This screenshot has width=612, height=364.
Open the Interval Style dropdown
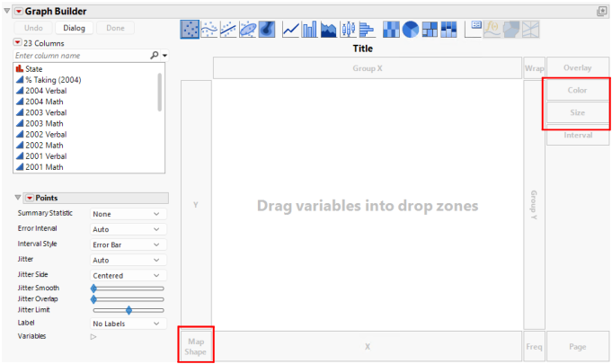pyautogui.click(x=128, y=244)
